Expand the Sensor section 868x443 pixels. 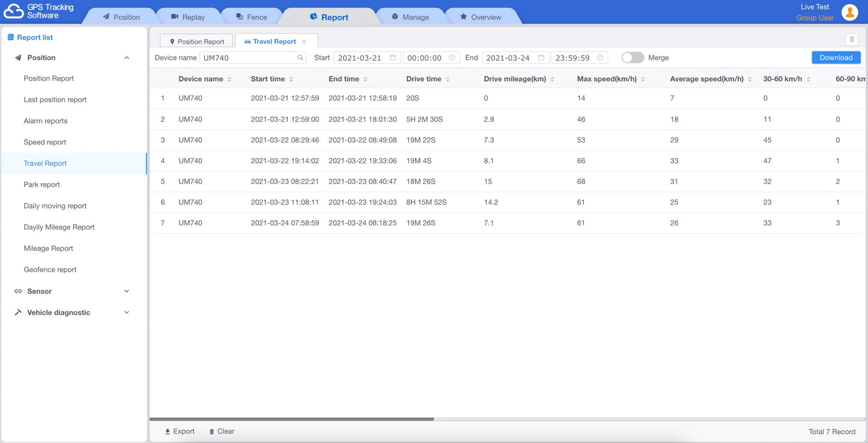click(126, 291)
